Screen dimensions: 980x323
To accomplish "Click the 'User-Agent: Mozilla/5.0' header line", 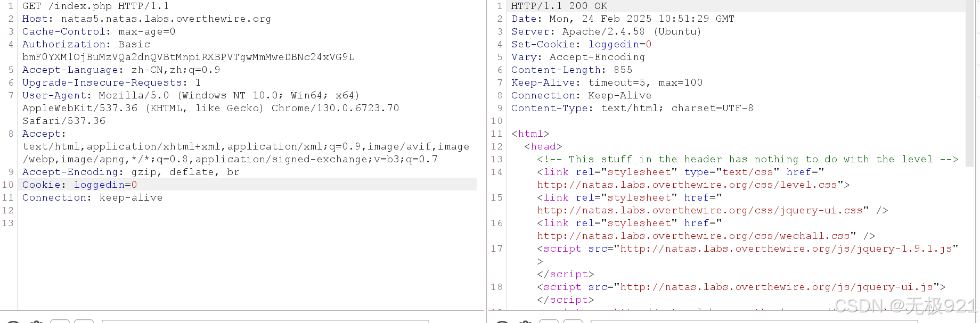I will click(191, 95).
